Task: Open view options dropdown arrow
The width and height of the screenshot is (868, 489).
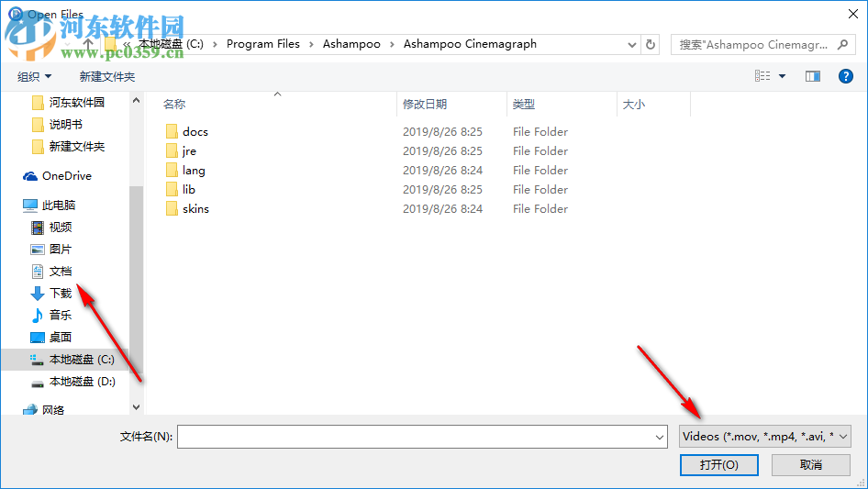Action: coord(782,76)
